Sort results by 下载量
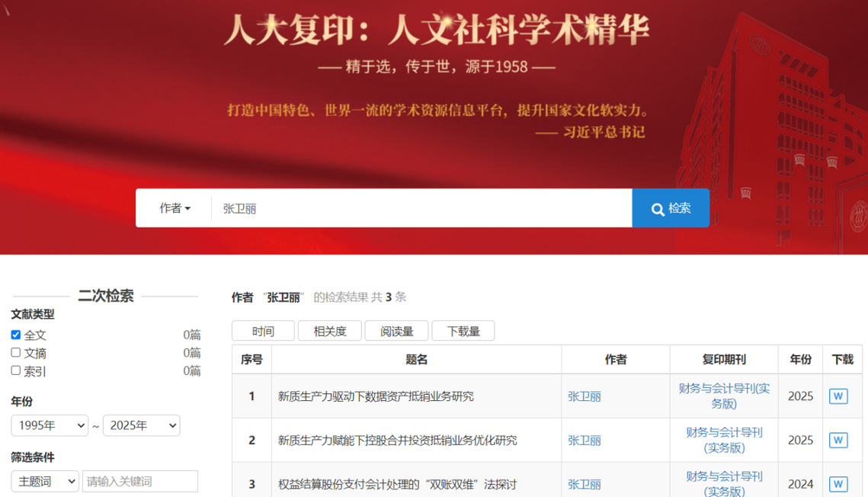This screenshot has height=497, width=868. 463,331
